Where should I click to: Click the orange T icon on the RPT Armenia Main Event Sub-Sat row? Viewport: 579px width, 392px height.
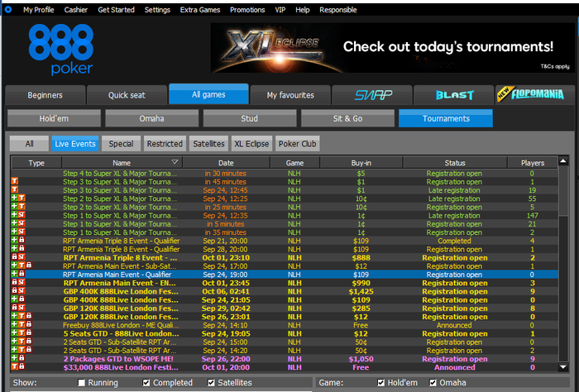pyautogui.click(x=22, y=265)
